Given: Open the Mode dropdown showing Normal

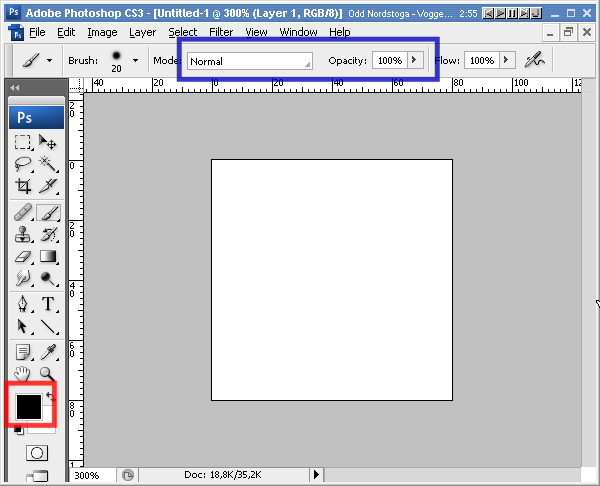Looking at the screenshot, I should (250, 61).
